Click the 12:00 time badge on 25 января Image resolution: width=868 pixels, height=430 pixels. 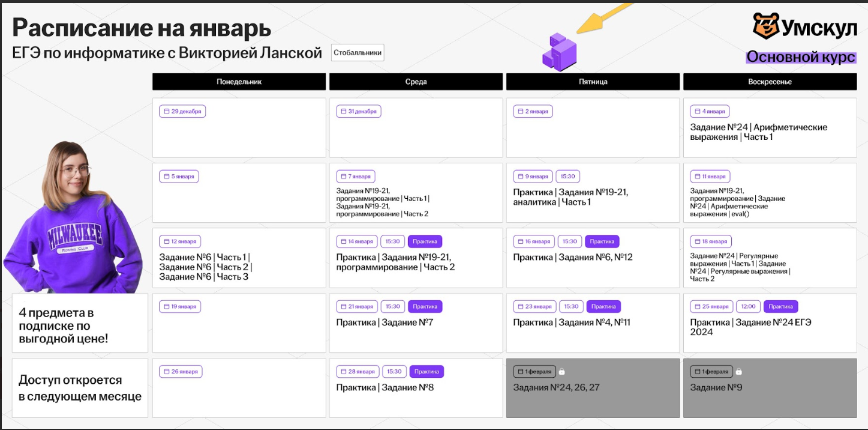click(747, 306)
